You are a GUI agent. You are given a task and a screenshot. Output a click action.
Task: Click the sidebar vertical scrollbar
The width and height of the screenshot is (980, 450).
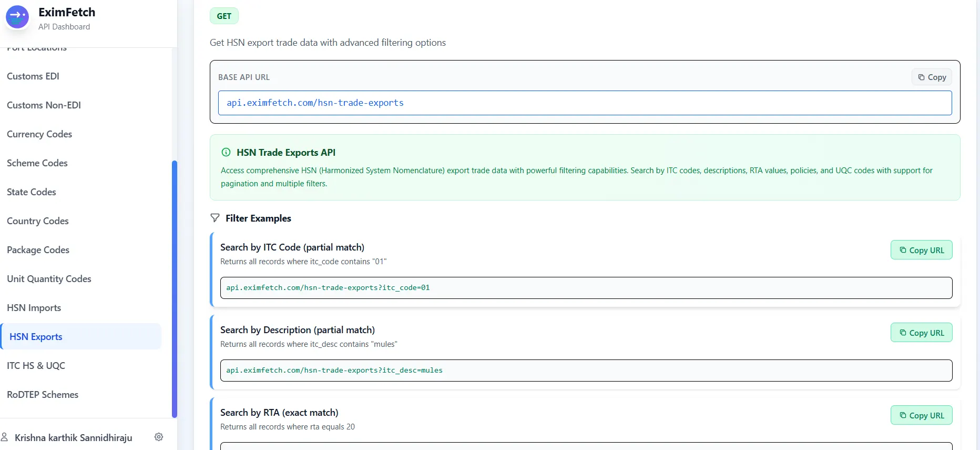coord(175,289)
